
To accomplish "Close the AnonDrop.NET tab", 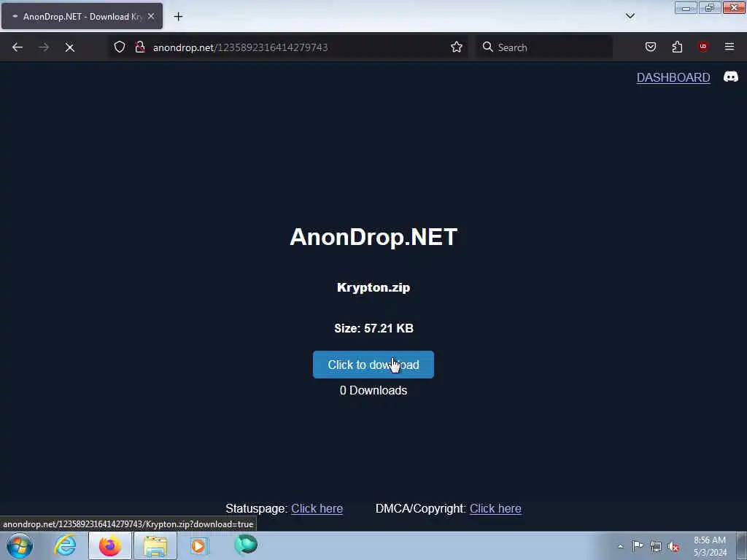I will click(151, 16).
